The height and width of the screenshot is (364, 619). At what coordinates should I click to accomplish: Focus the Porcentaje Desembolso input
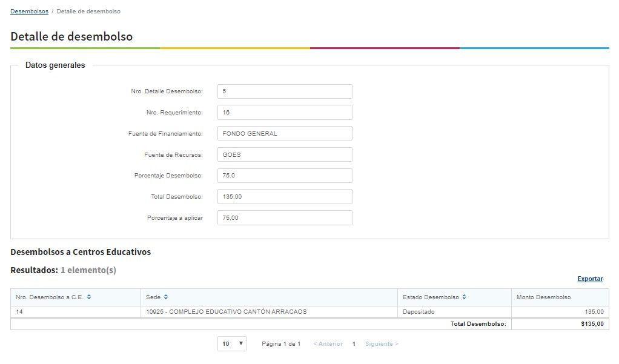point(285,176)
